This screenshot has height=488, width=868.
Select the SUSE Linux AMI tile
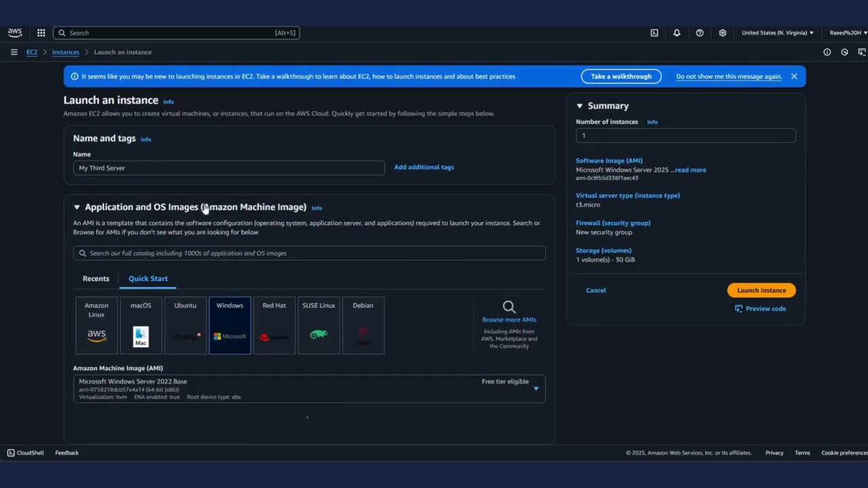click(319, 325)
